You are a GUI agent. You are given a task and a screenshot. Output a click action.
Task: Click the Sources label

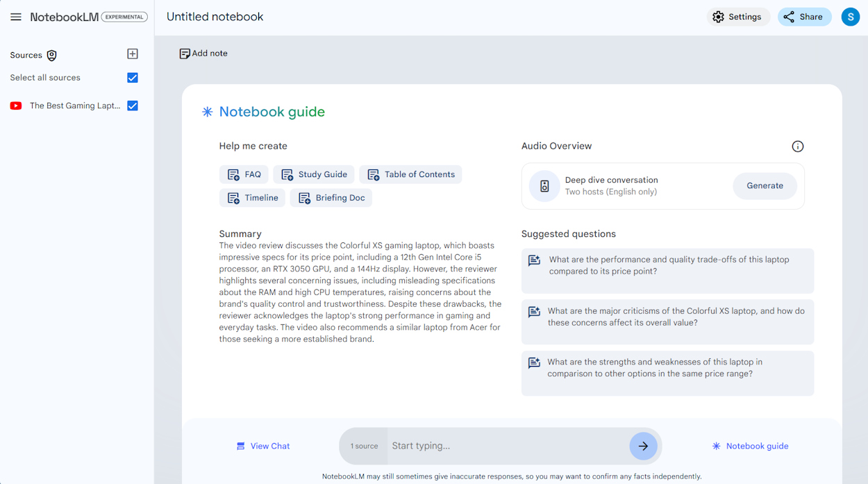[x=26, y=55]
